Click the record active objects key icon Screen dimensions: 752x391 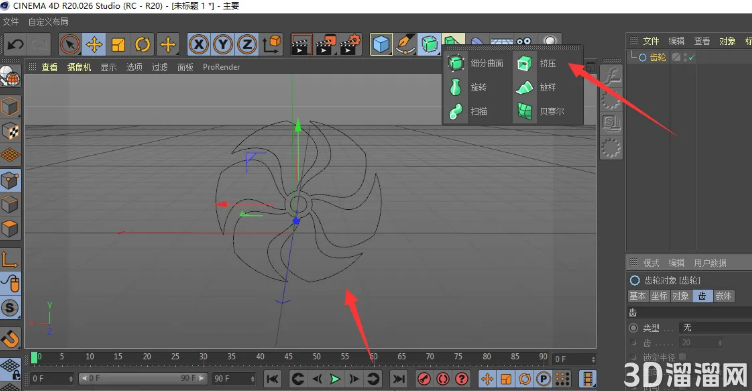tap(424, 379)
